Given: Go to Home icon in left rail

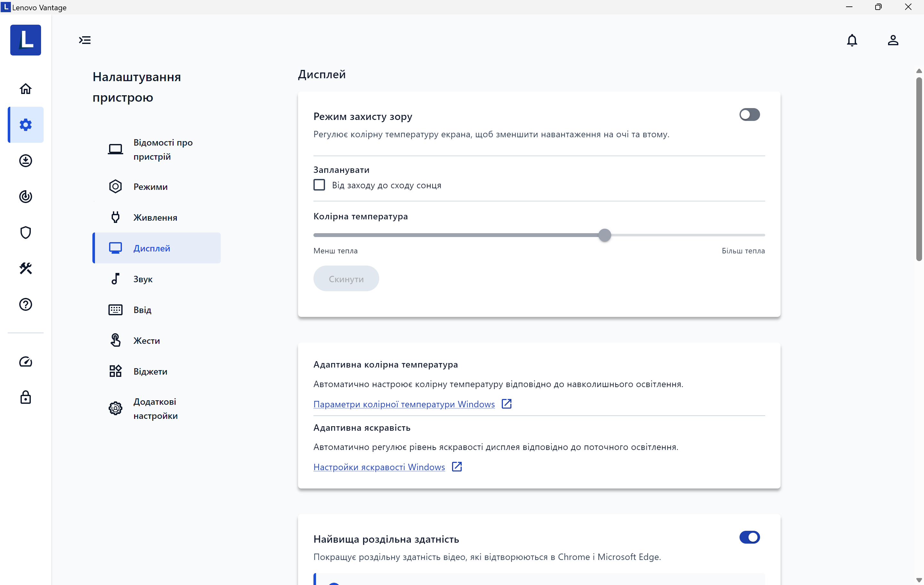Looking at the screenshot, I should [25, 89].
